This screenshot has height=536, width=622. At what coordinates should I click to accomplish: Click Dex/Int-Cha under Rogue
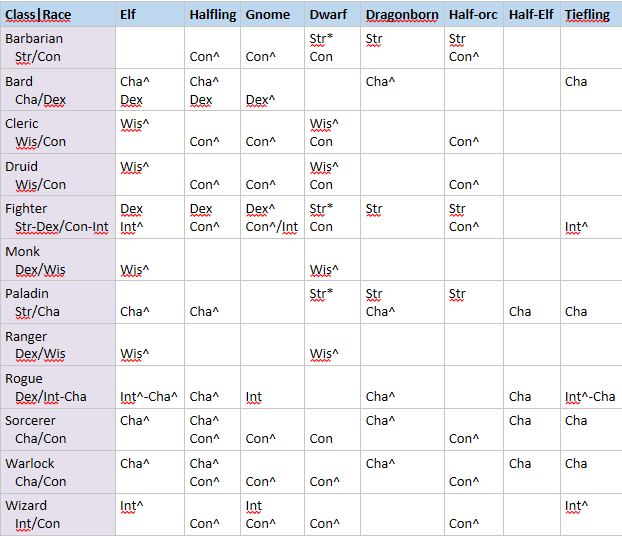[50, 396]
